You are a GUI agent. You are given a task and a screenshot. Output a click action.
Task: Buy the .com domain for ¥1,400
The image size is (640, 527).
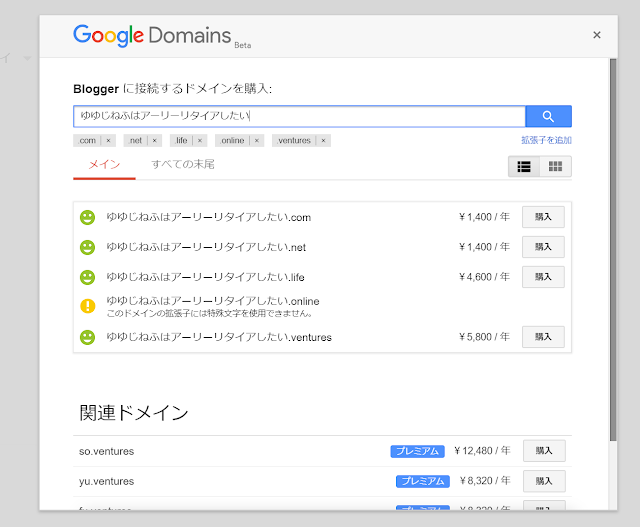(x=543, y=217)
